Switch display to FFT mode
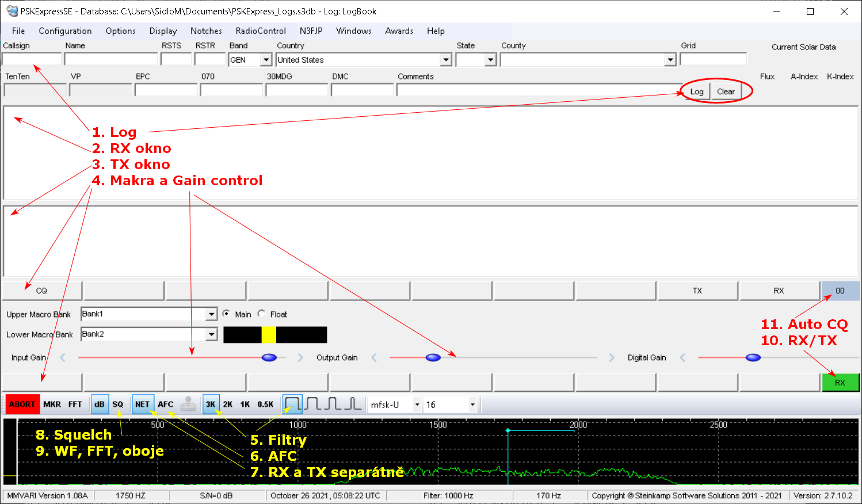Image resolution: width=862 pixels, height=504 pixels. (75, 404)
